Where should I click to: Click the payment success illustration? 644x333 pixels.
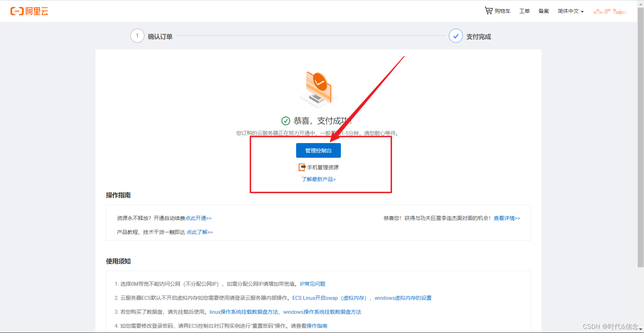coord(319,89)
